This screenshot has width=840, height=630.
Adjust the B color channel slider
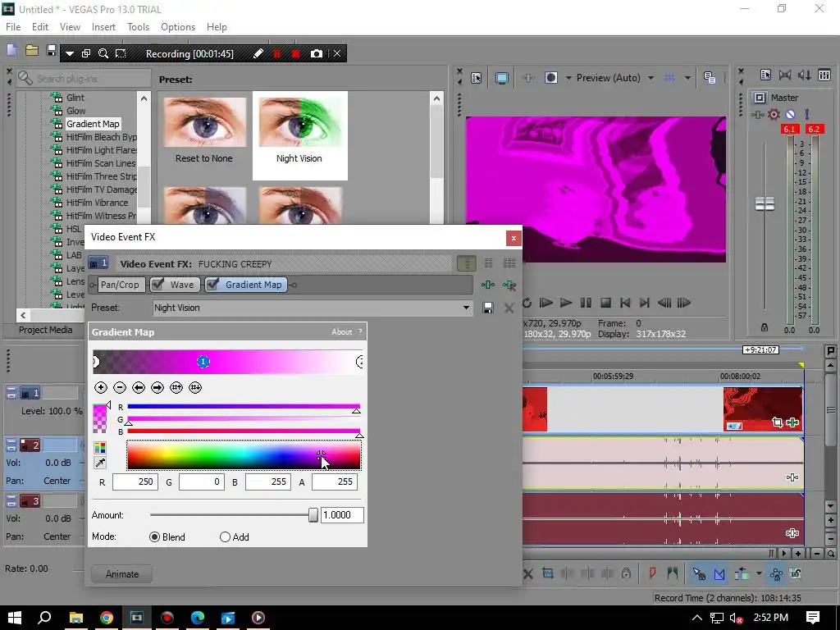click(244, 431)
